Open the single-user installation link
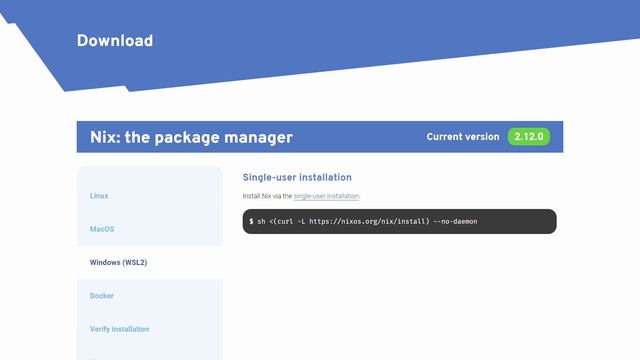Image resolution: width=640 pixels, height=360 pixels. tap(327, 196)
